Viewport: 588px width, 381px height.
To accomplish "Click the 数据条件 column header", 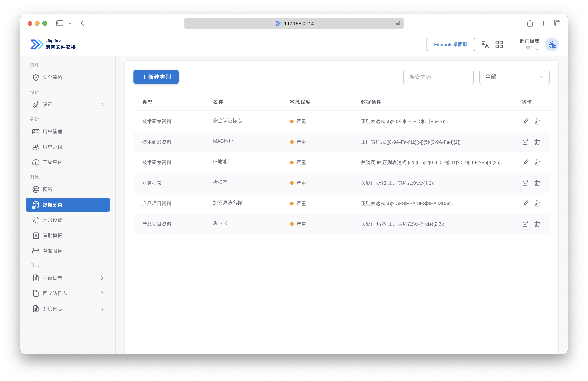I will pos(371,102).
